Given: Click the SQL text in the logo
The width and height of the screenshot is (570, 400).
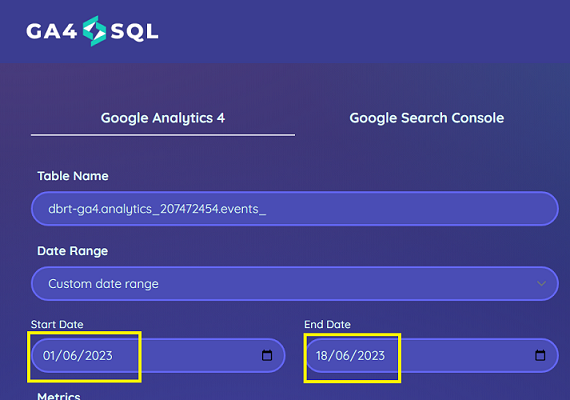Looking at the screenshot, I should (x=135, y=32).
